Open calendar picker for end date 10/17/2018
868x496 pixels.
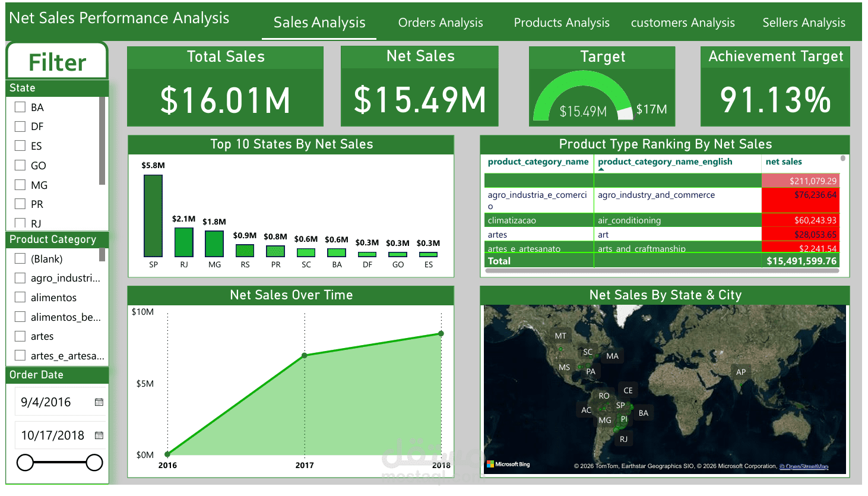tap(99, 435)
